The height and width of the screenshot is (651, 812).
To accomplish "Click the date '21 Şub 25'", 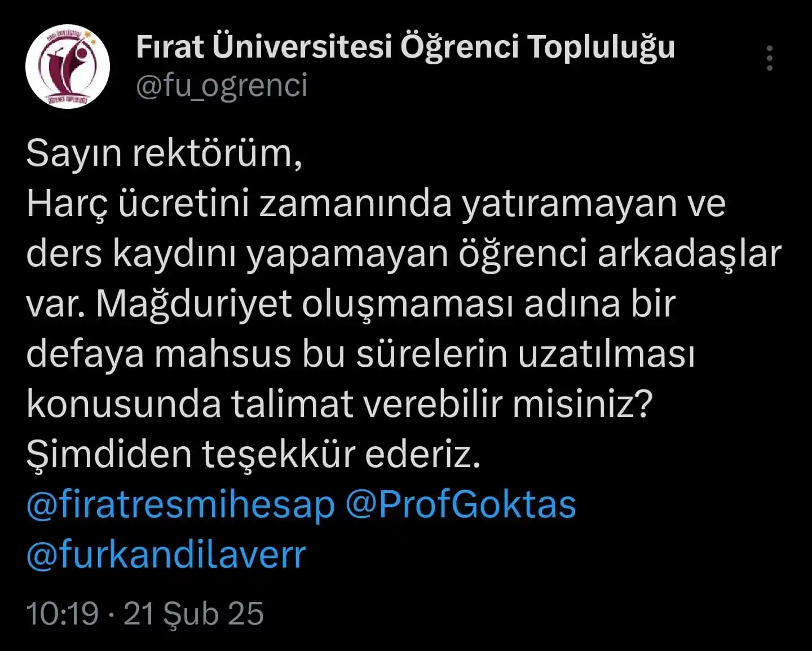I will (193, 613).
